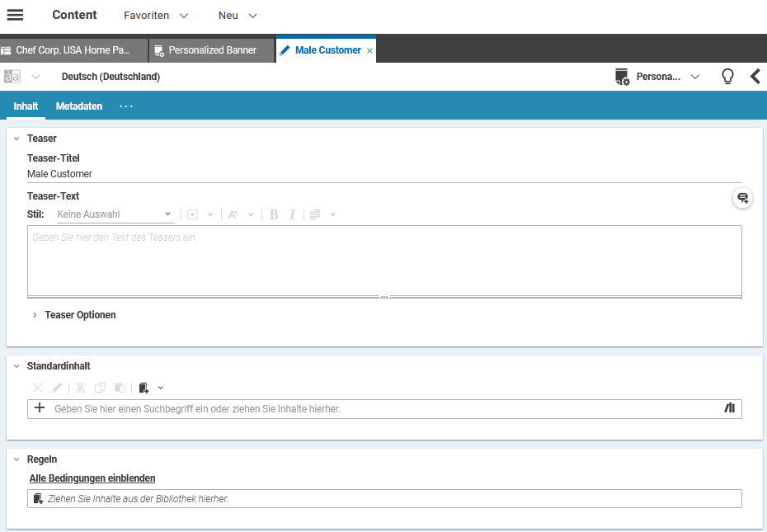The image size is (767, 532).
Task: Click the language translation icon
Action: coord(12,77)
